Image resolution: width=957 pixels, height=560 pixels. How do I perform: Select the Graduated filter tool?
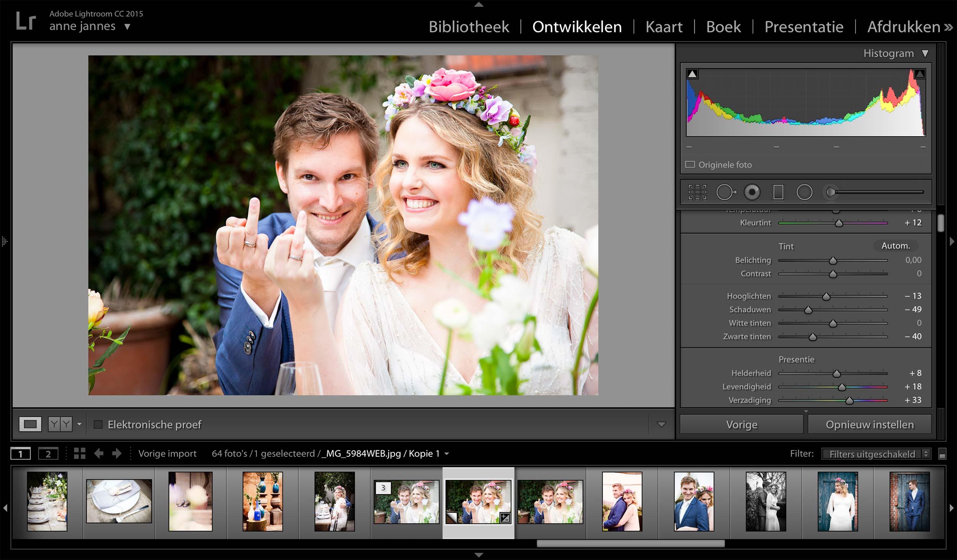tap(778, 192)
